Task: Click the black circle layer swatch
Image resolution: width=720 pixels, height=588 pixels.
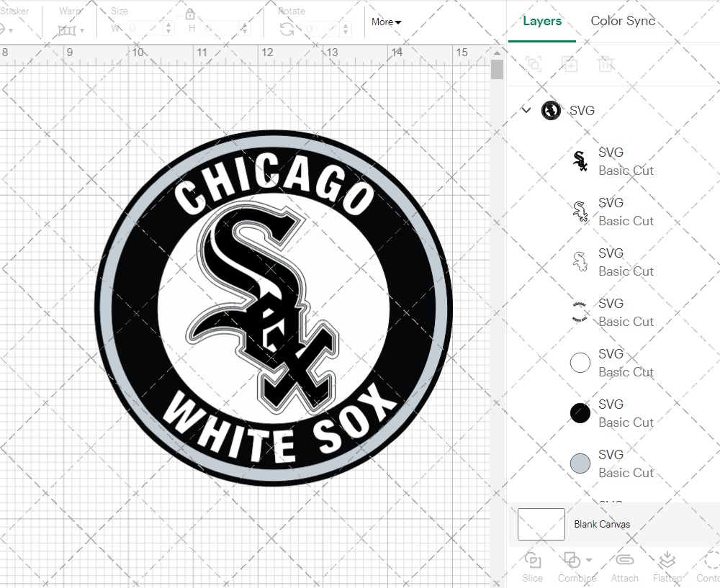Action: click(580, 413)
